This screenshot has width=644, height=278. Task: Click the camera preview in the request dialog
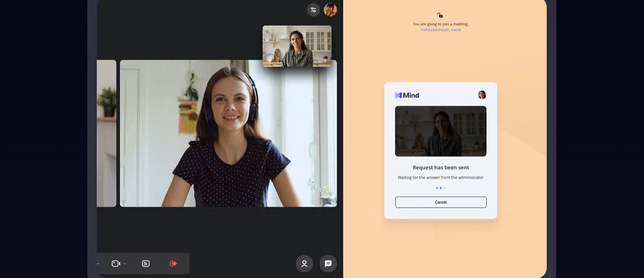[x=440, y=131]
